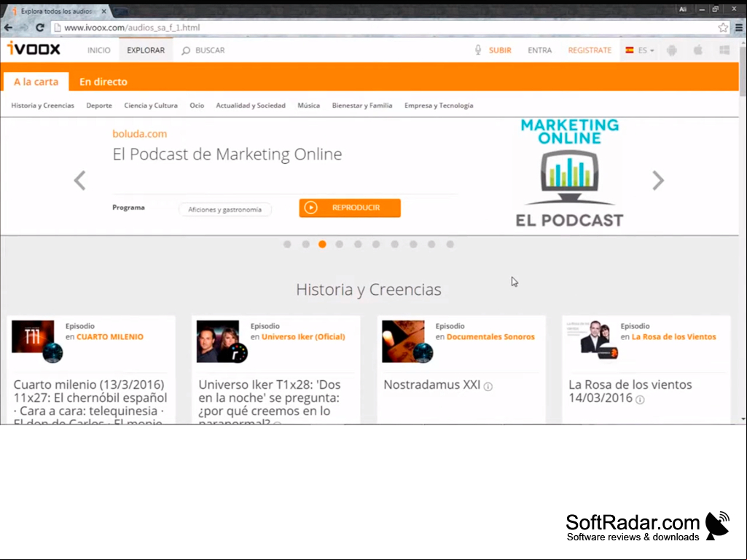Click the iVoox logo
The width and height of the screenshot is (747, 560).
pyautogui.click(x=34, y=49)
